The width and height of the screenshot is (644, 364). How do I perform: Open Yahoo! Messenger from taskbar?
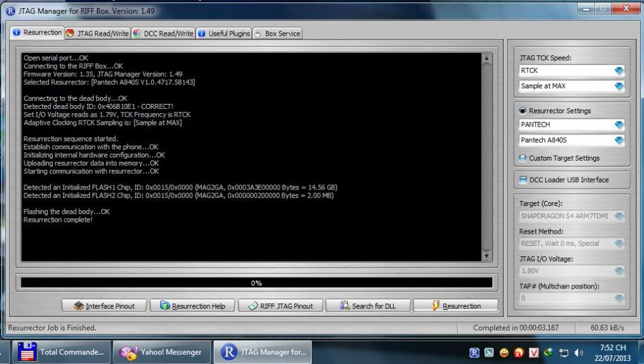click(162, 352)
